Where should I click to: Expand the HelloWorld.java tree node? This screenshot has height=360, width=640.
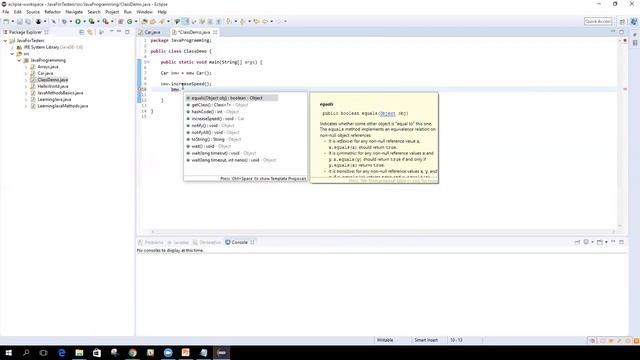click(26, 87)
